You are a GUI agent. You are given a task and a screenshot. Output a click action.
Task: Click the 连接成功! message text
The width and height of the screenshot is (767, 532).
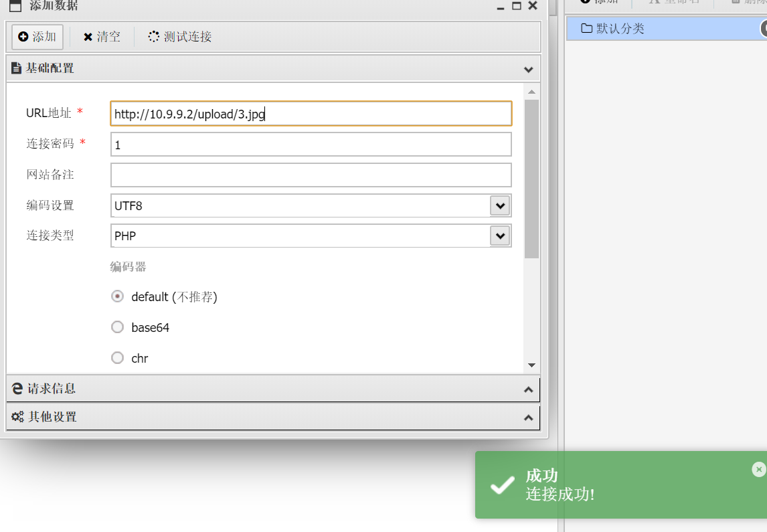pyautogui.click(x=560, y=495)
